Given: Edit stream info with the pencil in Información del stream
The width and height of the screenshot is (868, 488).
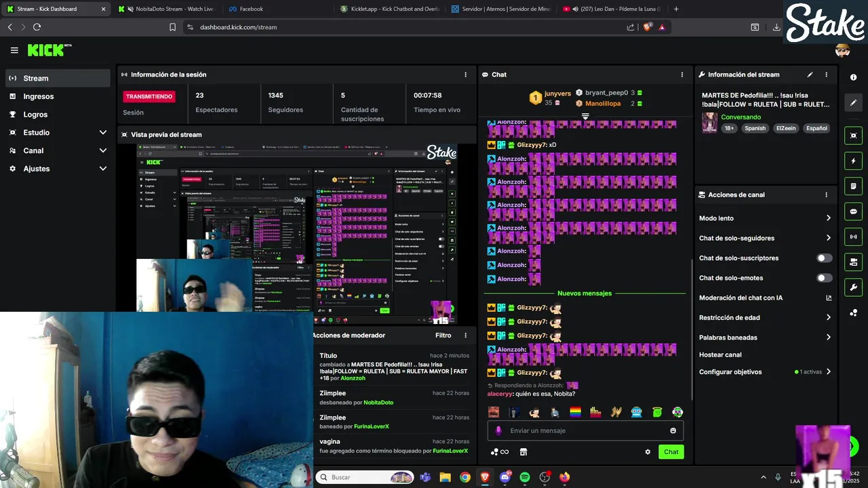Looking at the screenshot, I should (810, 75).
